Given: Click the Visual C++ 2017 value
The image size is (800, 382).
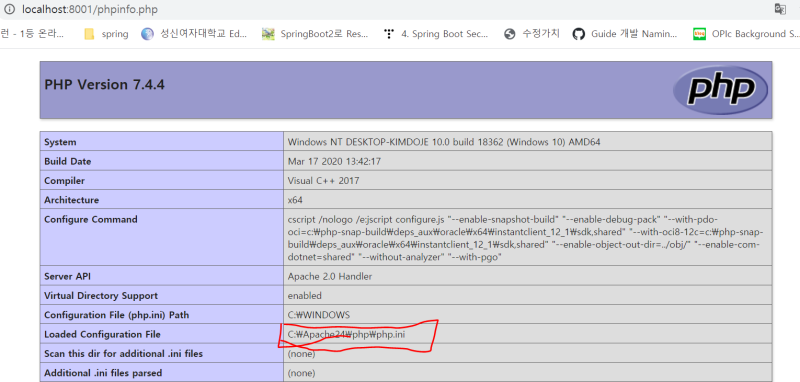Looking at the screenshot, I should pos(323,181).
